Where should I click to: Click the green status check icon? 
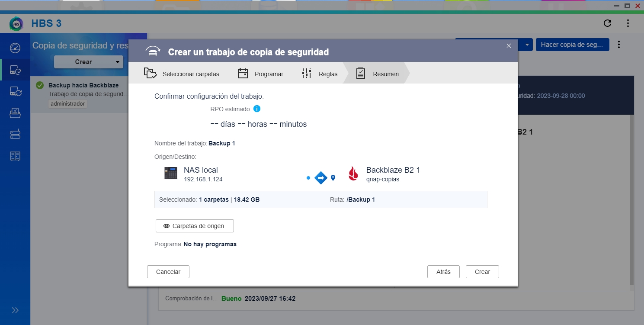pyautogui.click(x=40, y=85)
